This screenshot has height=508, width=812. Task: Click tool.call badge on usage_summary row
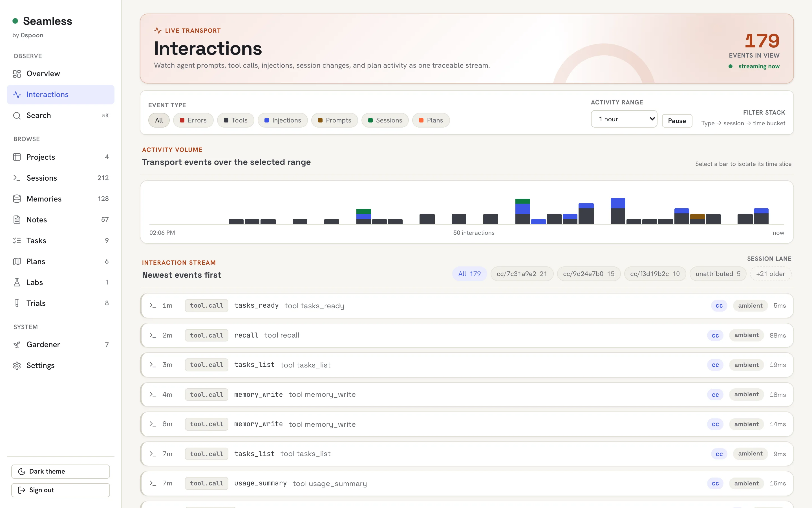(207, 483)
